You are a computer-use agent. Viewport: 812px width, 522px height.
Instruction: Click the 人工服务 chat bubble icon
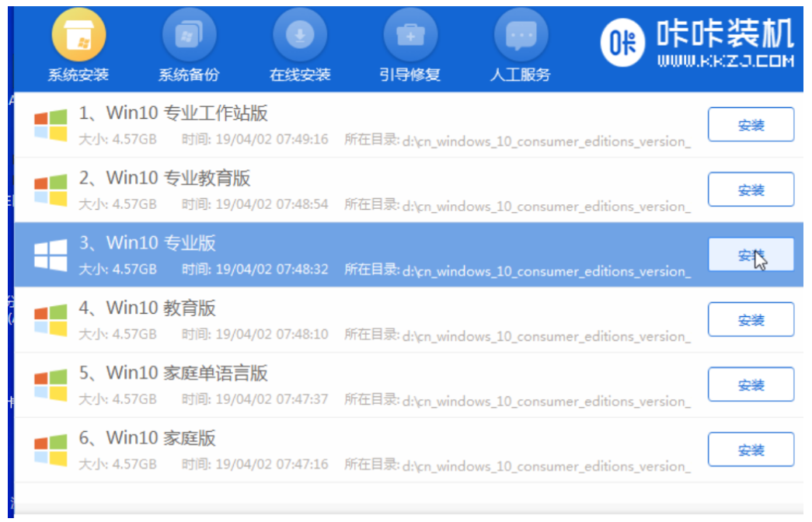tap(521, 36)
